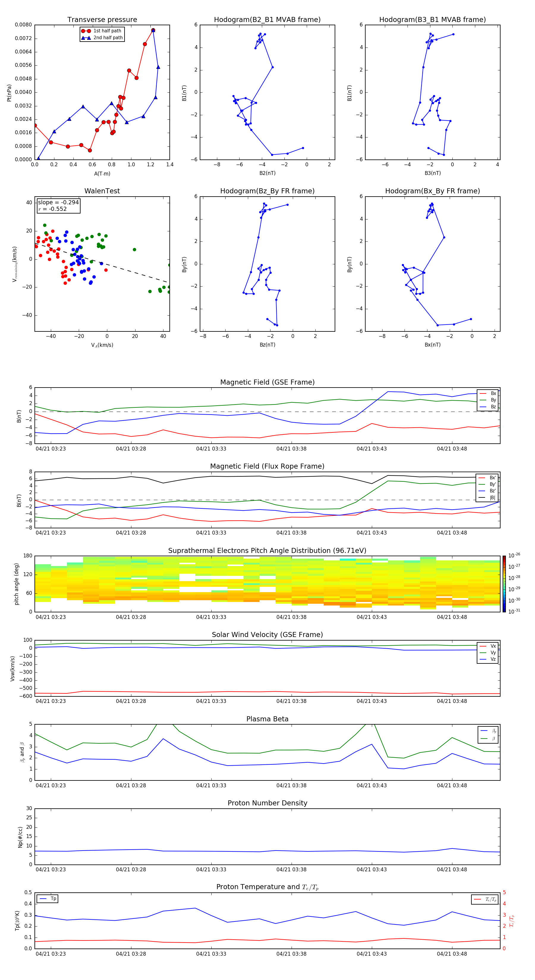This screenshot has height=980, width=535.
Task: Click the peak data point in Transverse pressure
Action: coord(153,30)
